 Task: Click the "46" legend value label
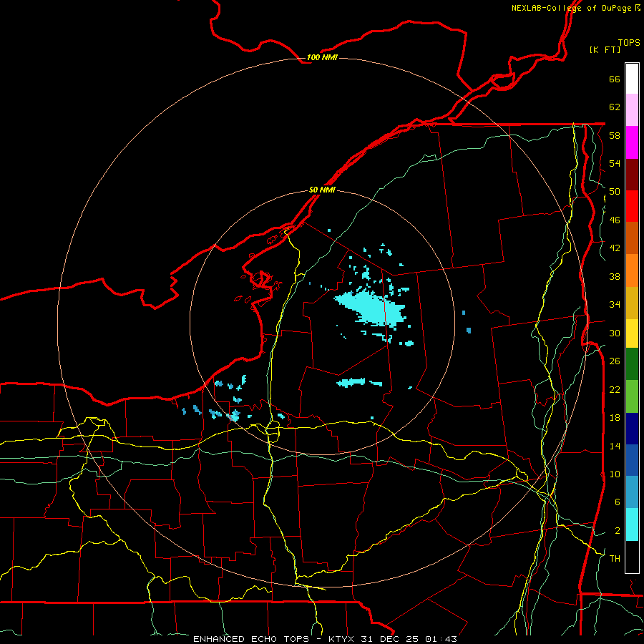[615, 220]
